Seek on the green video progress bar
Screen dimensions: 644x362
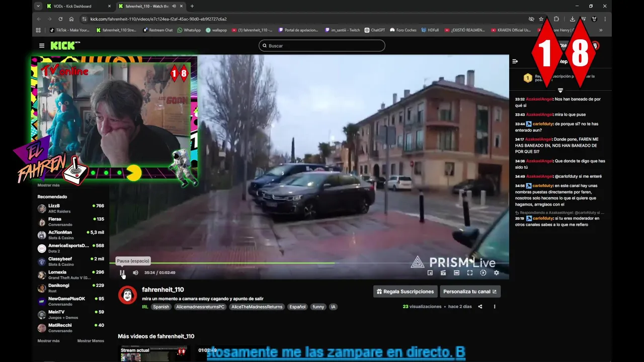309,263
